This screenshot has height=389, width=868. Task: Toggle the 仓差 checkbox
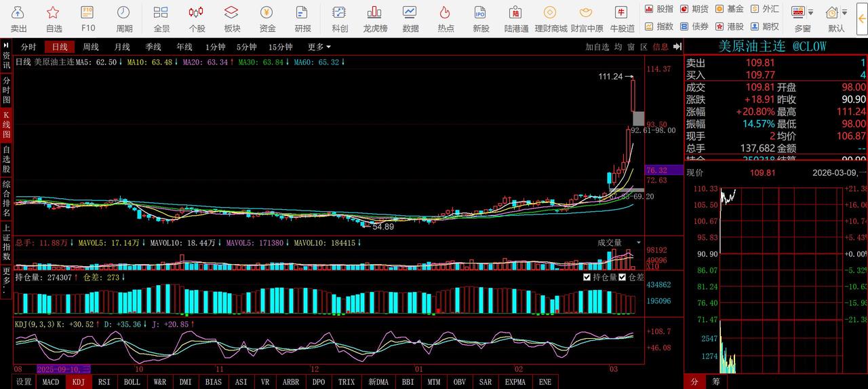tap(623, 277)
